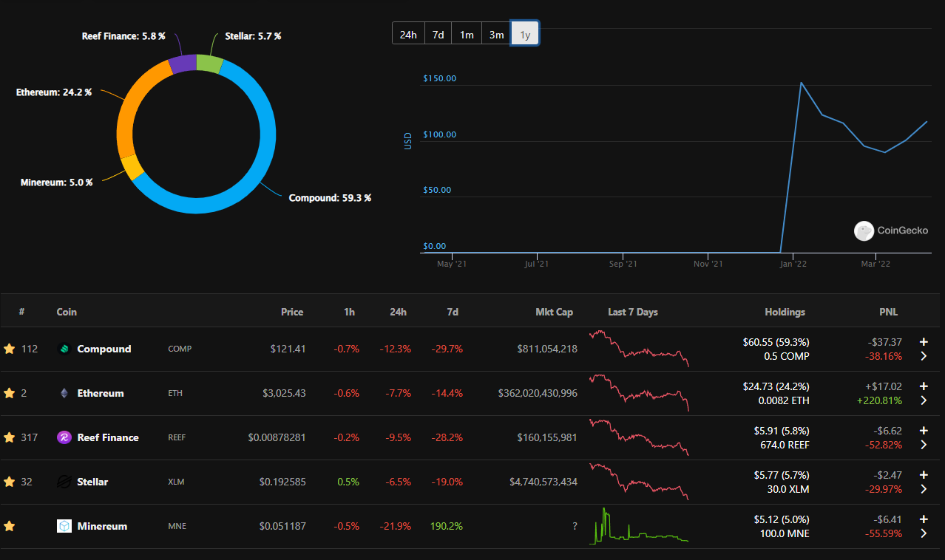
Task: Click the yellow Minereum donut segment
Action: [132, 168]
